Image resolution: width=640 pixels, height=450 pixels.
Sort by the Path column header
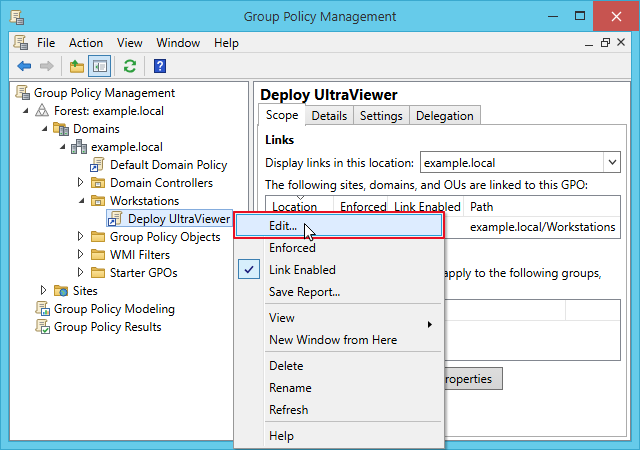542,207
